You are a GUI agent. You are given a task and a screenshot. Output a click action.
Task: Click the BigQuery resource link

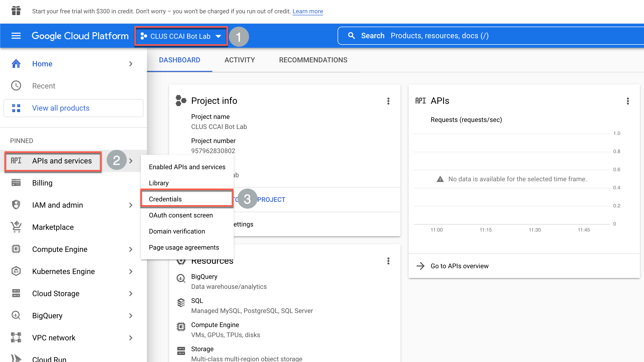[204, 277]
